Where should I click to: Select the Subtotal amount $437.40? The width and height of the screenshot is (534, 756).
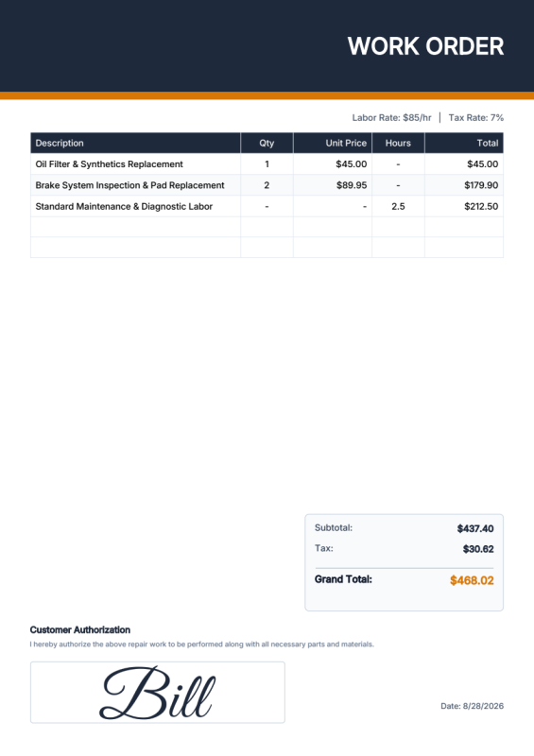coord(475,529)
